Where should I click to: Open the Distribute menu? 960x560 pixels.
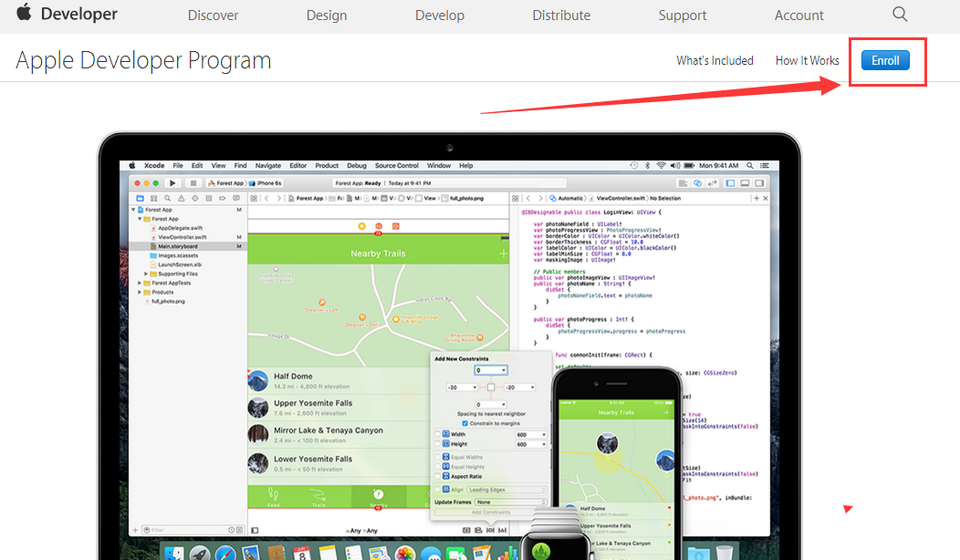click(x=561, y=16)
